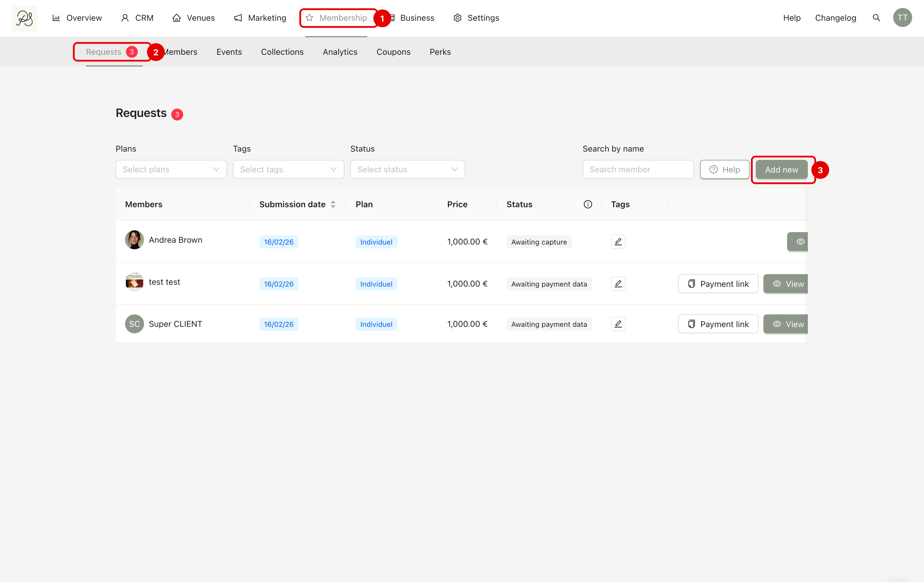This screenshot has height=582, width=924.
Task: Click Andrea Brown's profile picture
Action: pyautogui.click(x=134, y=240)
